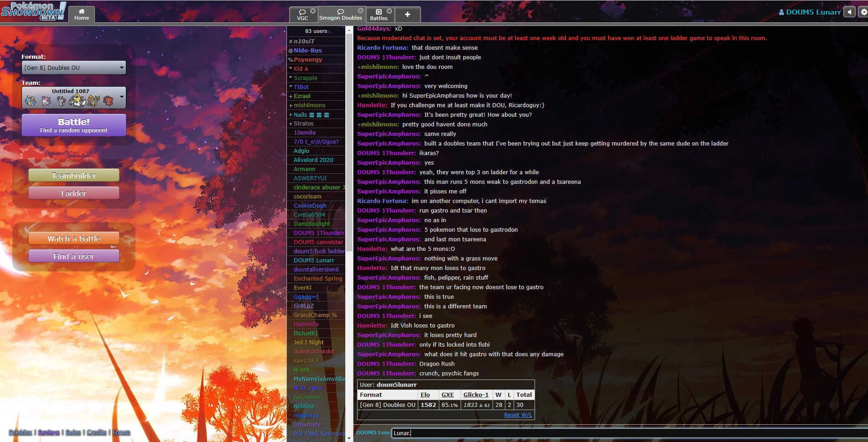868x442 pixels.
Task: Open the Replays footer link
Action: (49, 432)
